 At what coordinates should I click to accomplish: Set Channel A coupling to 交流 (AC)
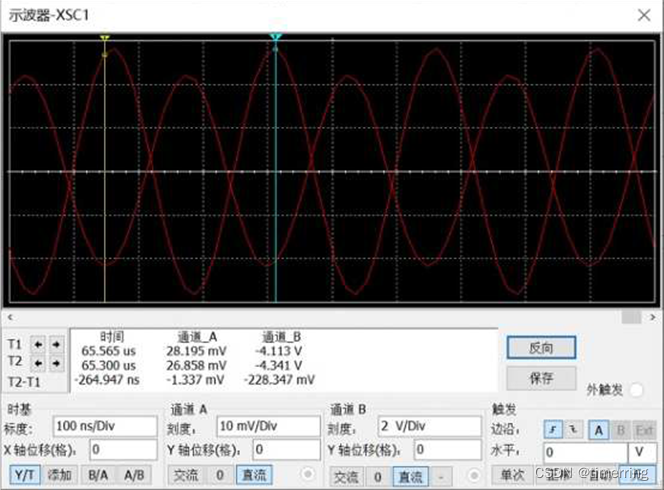(x=186, y=475)
